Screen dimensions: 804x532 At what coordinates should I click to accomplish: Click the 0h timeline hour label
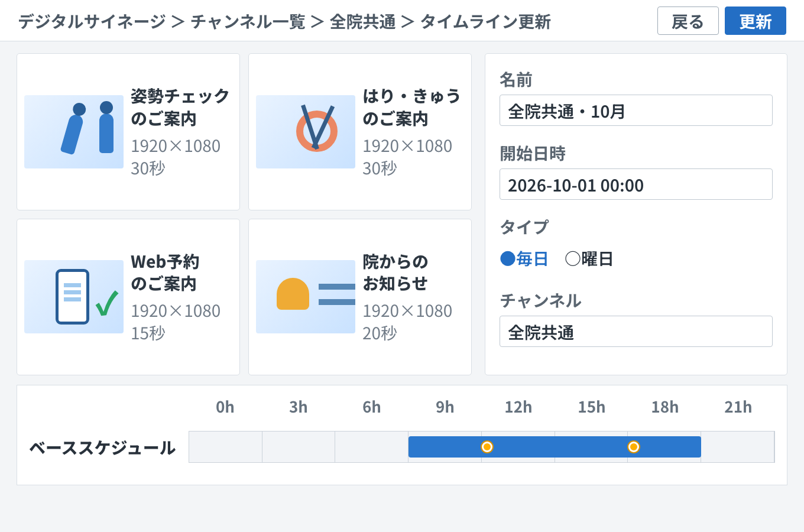tap(225, 407)
